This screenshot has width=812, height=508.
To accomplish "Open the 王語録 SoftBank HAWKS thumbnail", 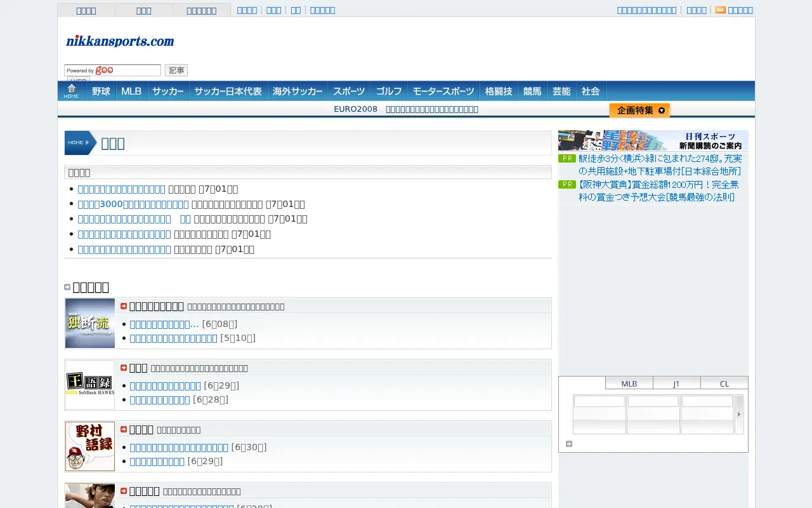I will tap(90, 385).
